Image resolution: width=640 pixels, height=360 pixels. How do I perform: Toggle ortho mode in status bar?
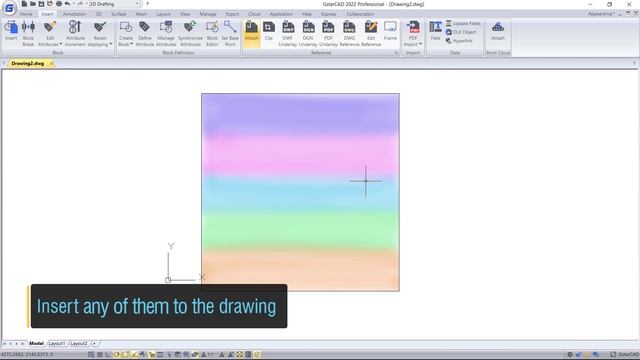point(108,354)
